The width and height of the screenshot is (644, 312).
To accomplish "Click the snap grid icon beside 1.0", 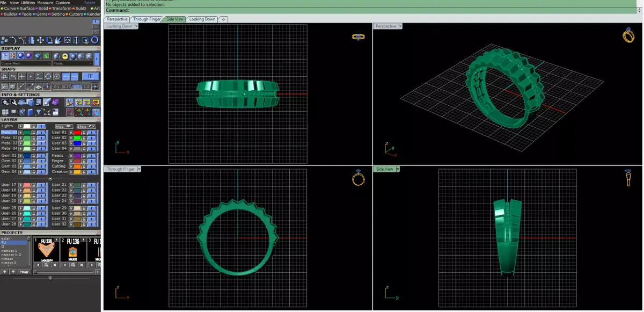I will pos(96,87).
